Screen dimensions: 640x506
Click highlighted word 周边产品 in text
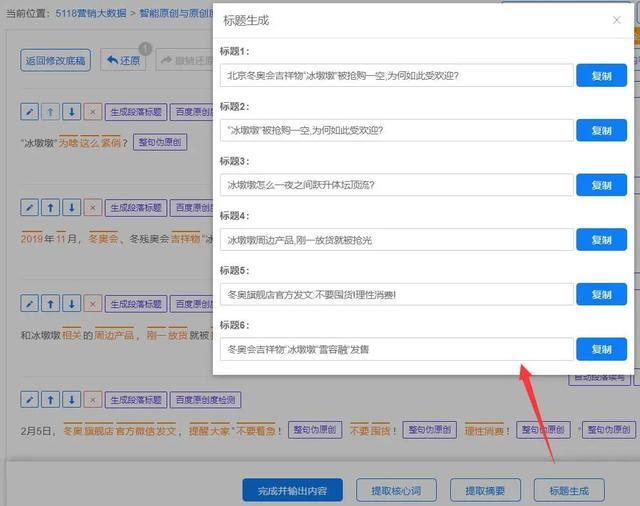(114, 335)
